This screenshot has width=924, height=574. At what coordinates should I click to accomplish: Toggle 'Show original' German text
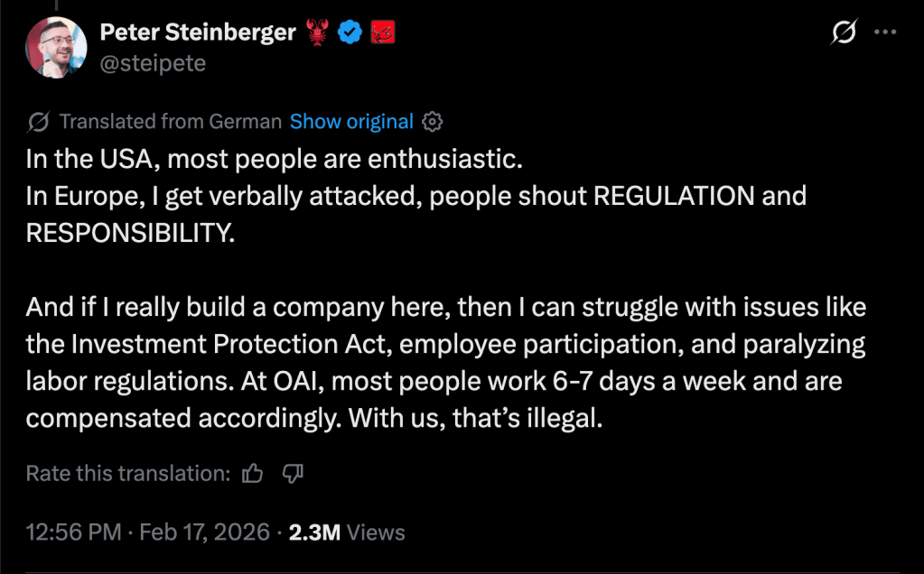click(x=351, y=122)
